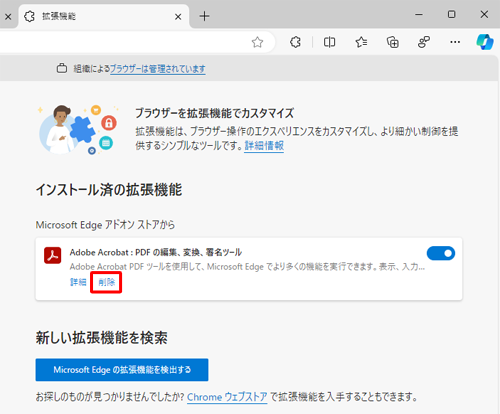Open the Settings and more ellipsis menu
This screenshot has width=500, height=414.
pos(455,42)
